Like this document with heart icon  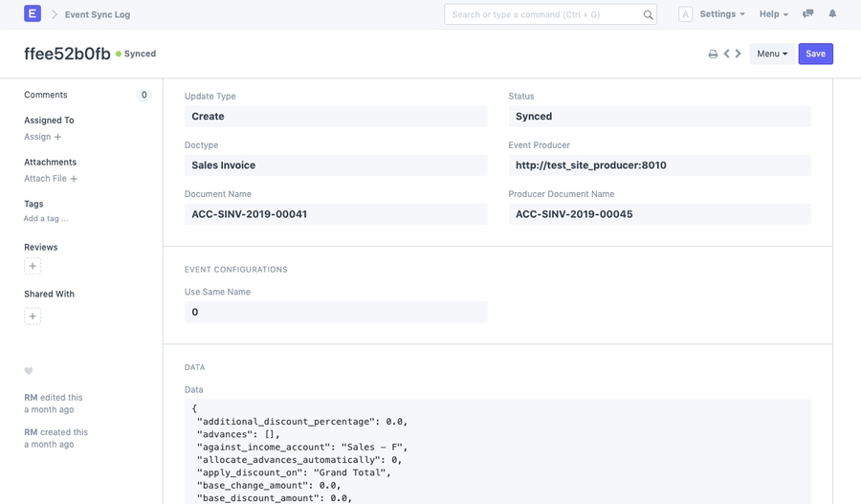pos(29,371)
